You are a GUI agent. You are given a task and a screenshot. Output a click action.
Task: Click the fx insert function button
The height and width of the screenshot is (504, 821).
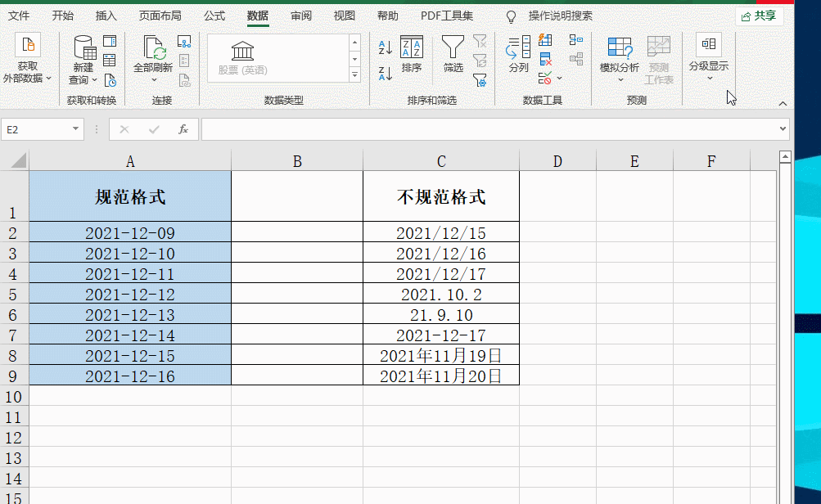[x=183, y=129]
